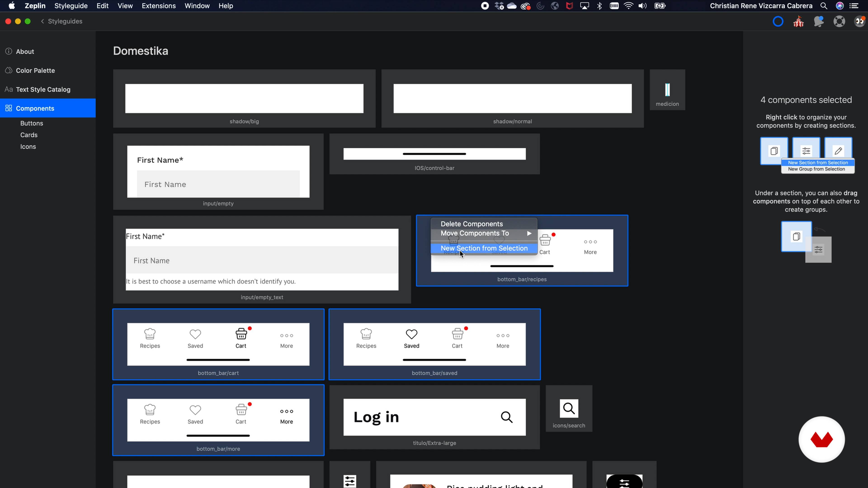868x488 pixels.
Task: Select New Section from Selection option
Action: pos(484,248)
